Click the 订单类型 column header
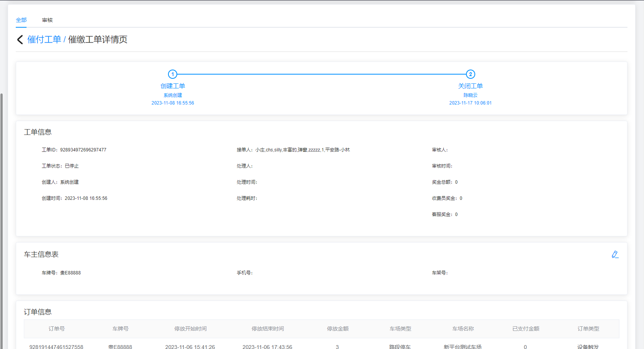 pyautogui.click(x=588, y=329)
